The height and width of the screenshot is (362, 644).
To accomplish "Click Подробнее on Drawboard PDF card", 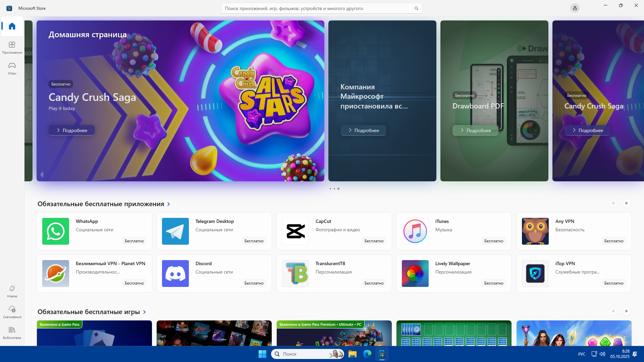I will (x=475, y=130).
